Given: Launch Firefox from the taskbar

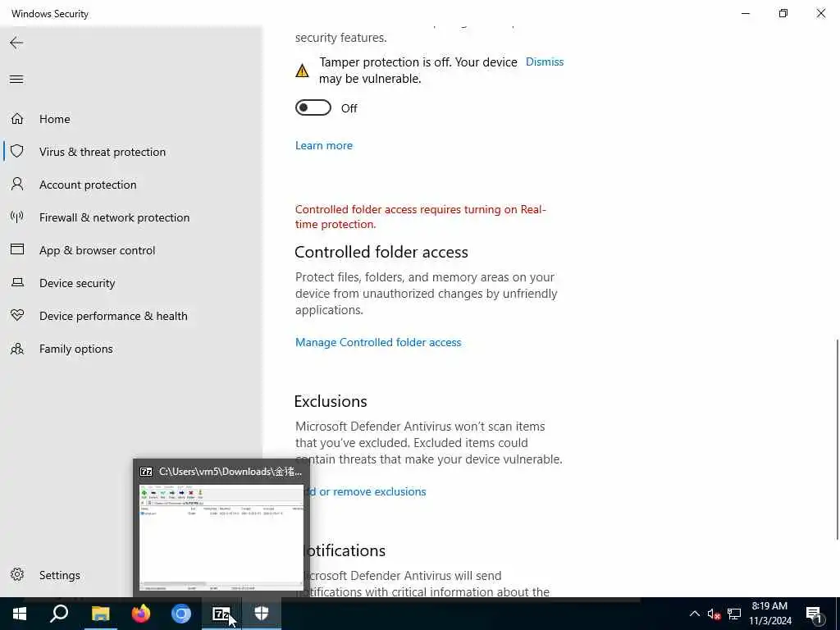Looking at the screenshot, I should [141, 614].
